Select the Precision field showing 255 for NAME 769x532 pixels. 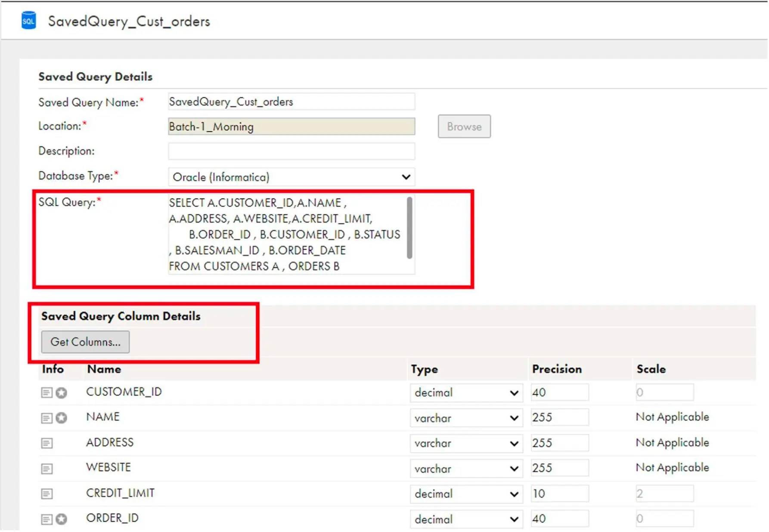coord(559,417)
